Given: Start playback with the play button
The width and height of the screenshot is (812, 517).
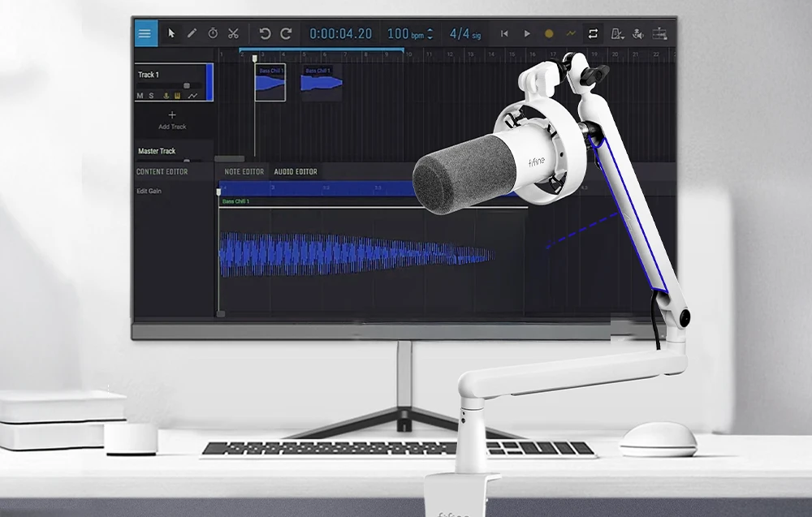Looking at the screenshot, I should coord(527,33).
